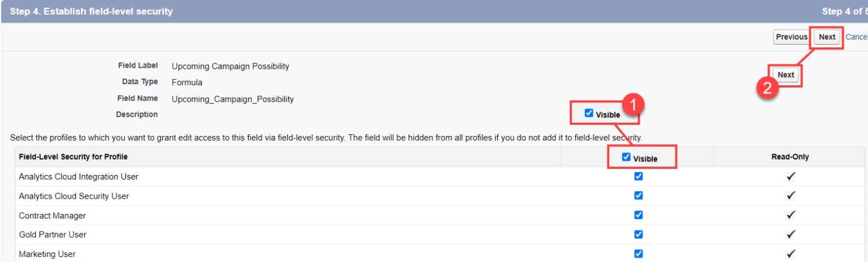Viewport: 868px width, 262px height.
Task: Click Read-Only checkmark for Analytics Cloud Integration User
Action: (x=791, y=177)
